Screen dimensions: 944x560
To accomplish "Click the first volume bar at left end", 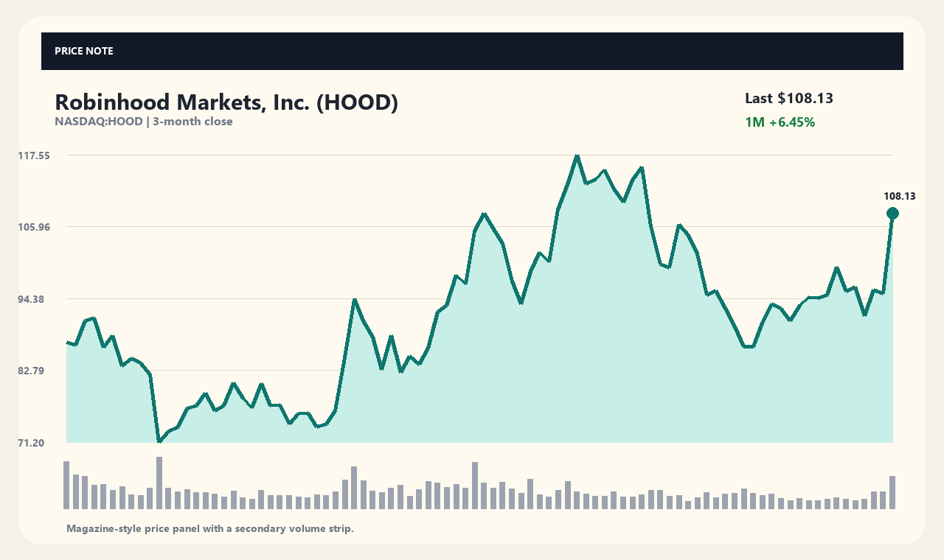I will click(x=66, y=485).
